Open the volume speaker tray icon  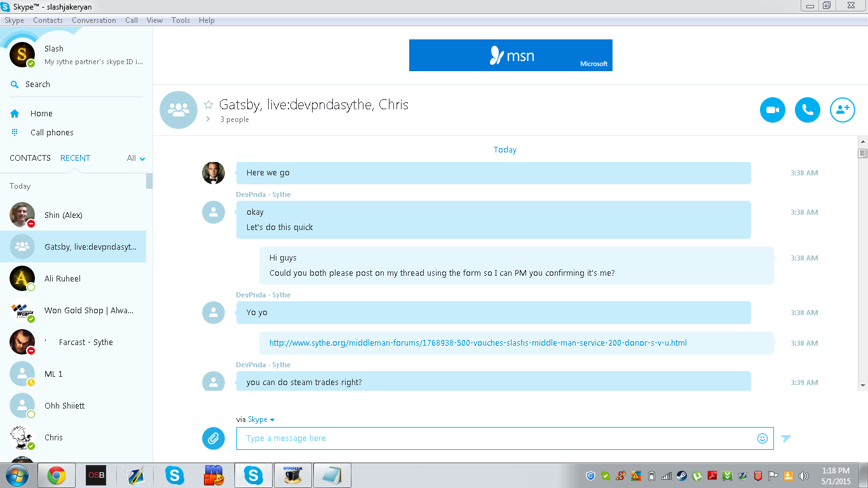[804, 476]
